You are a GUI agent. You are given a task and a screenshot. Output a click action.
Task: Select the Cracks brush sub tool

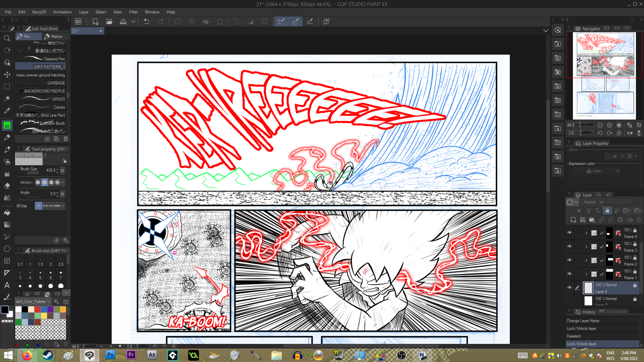coord(40,107)
